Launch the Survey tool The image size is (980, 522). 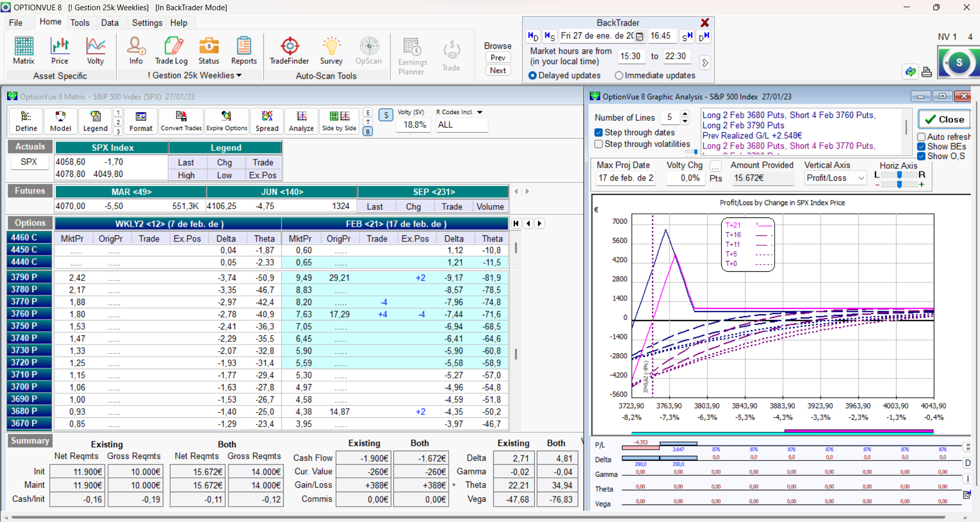[x=331, y=50]
